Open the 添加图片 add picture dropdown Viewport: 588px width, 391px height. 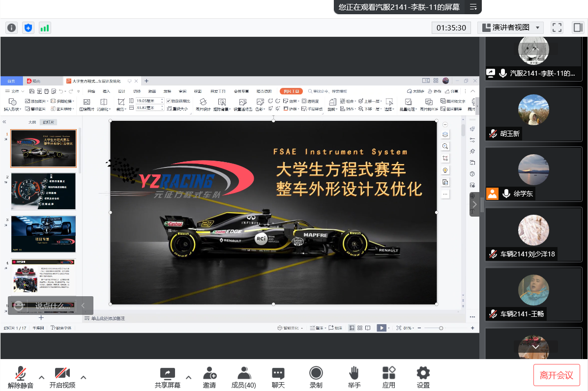[36, 101]
